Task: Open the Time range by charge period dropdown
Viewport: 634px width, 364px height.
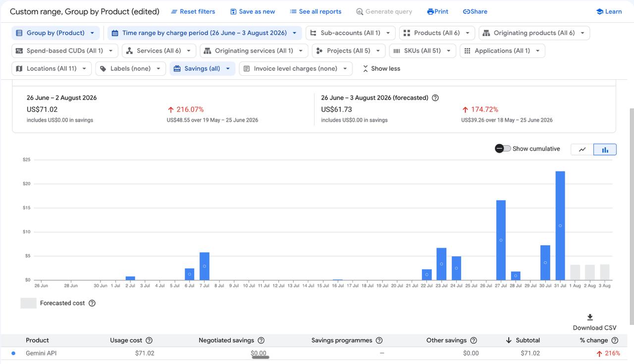Action: pos(205,33)
